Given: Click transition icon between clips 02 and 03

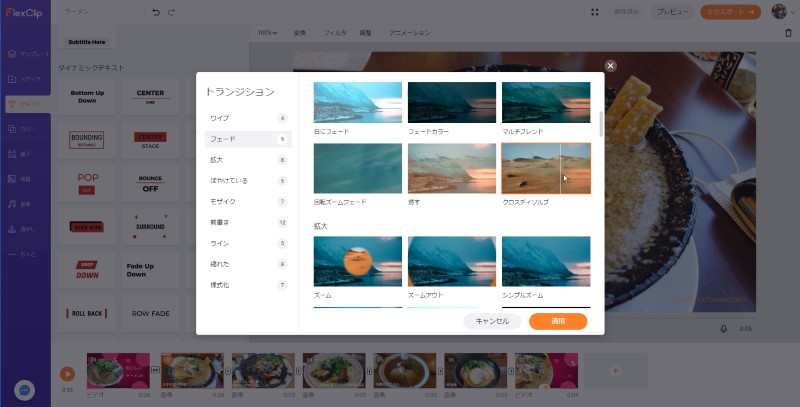Looking at the screenshot, I should [228, 370].
